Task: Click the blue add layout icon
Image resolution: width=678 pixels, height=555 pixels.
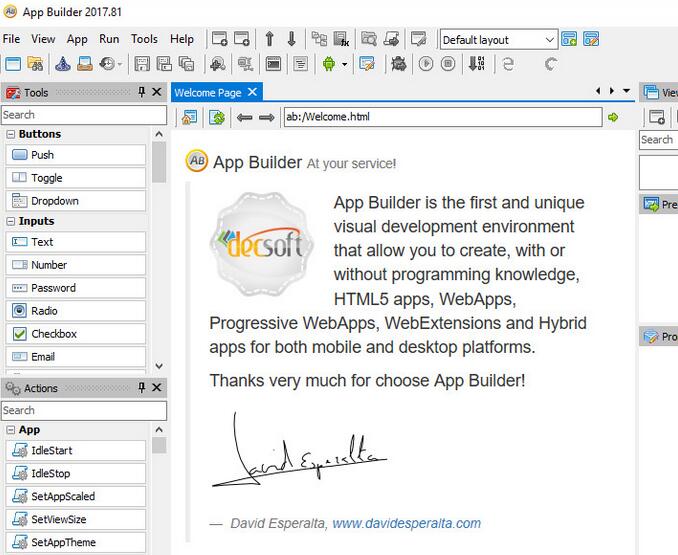Action: click(x=569, y=39)
